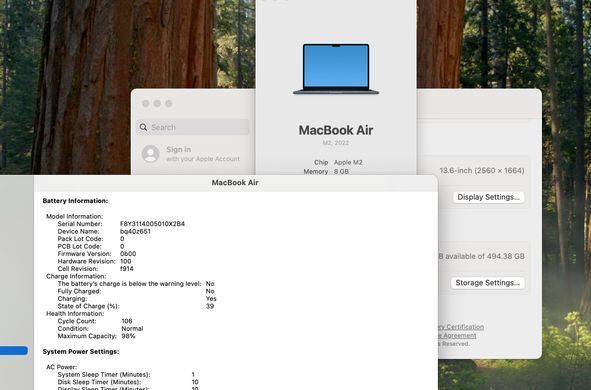Click the License Agreement link
Image resolution: width=591 pixels, height=390 pixels.
[457, 335]
